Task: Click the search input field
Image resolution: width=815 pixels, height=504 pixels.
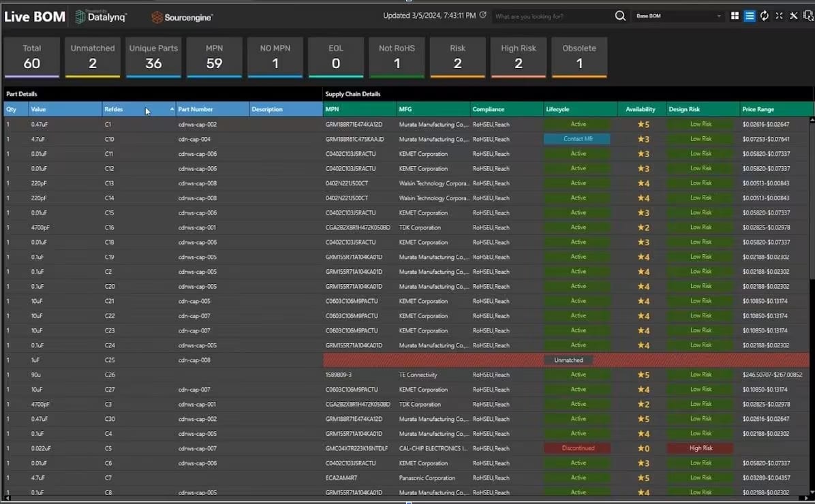Action: 552,16
